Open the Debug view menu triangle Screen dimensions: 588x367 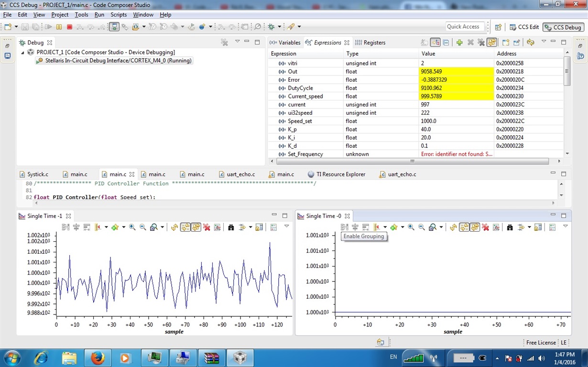click(x=238, y=42)
